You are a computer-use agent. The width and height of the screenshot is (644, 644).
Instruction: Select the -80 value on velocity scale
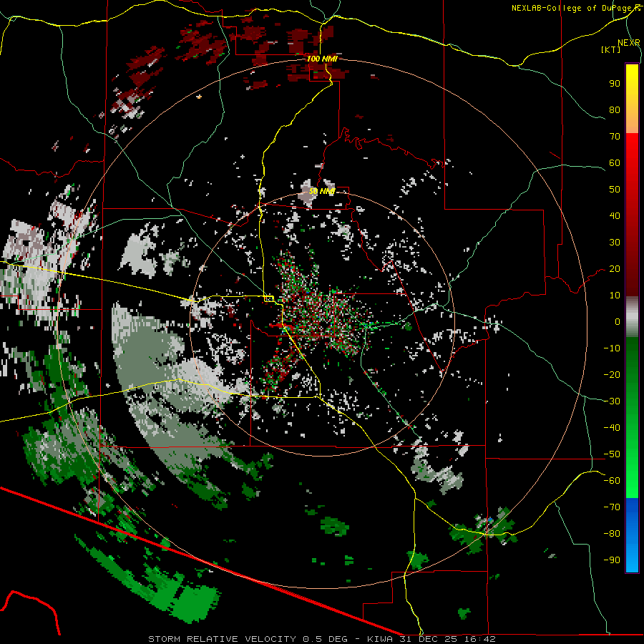[612, 534]
